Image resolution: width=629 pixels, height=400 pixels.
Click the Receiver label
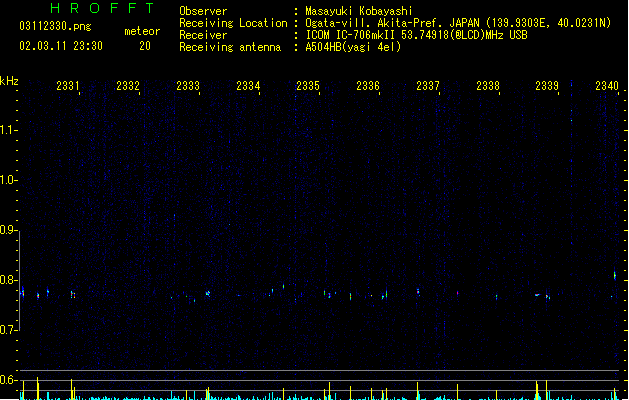203,35
